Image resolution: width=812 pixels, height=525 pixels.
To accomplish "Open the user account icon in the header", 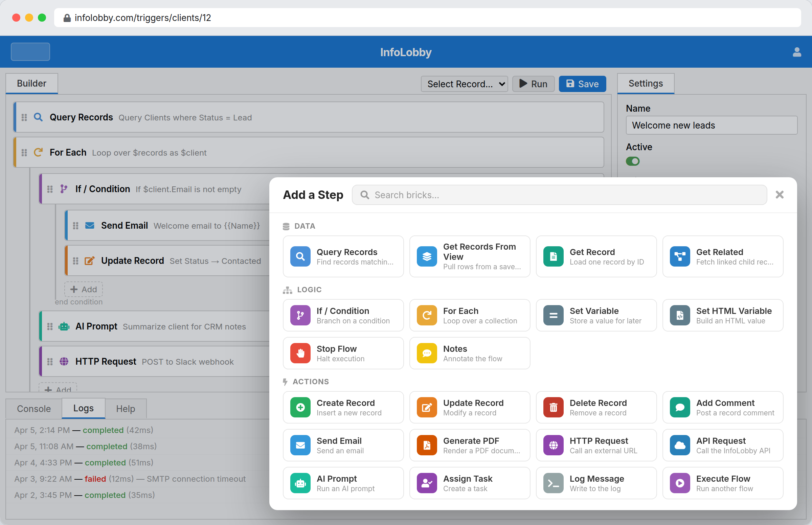I will coord(797,52).
